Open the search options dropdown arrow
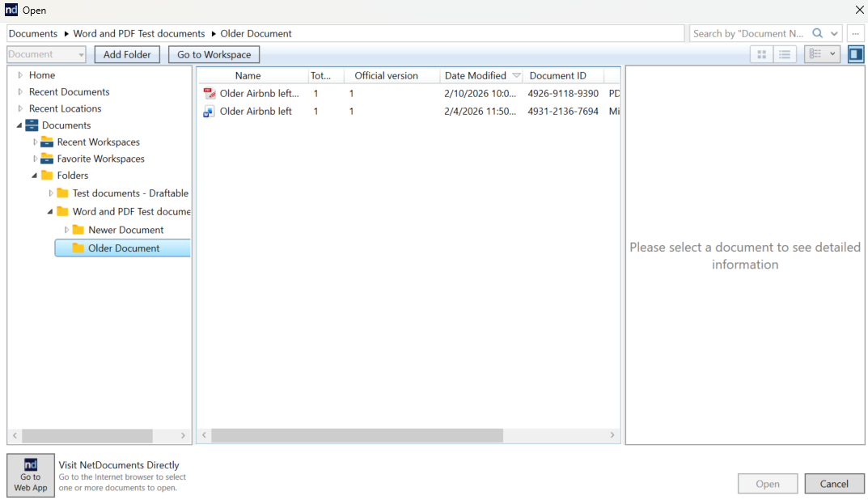This screenshot has width=868, height=500. 834,34
